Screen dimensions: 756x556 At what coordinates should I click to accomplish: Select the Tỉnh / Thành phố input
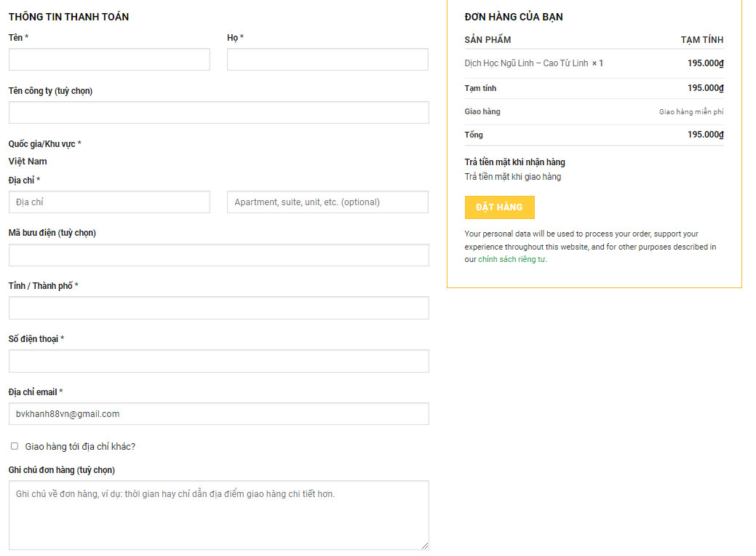pos(218,308)
